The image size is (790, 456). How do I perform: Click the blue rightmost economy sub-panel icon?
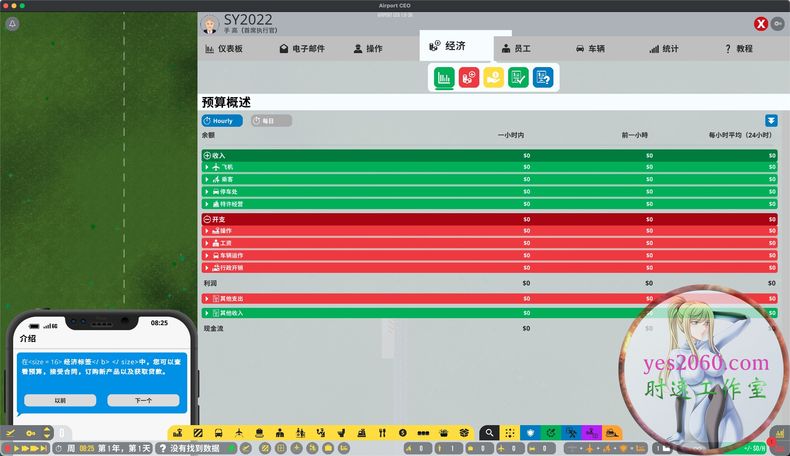pyautogui.click(x=543, y=77)
